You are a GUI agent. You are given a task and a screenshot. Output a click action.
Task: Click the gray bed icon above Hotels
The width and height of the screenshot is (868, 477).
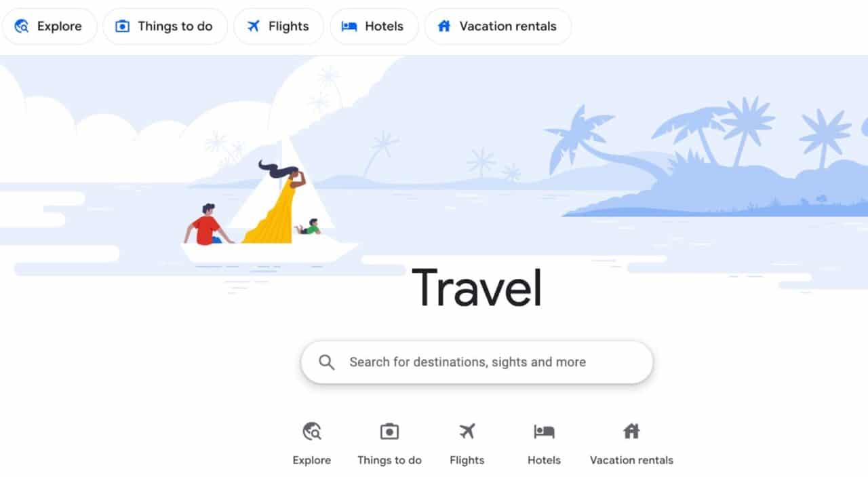544,431
